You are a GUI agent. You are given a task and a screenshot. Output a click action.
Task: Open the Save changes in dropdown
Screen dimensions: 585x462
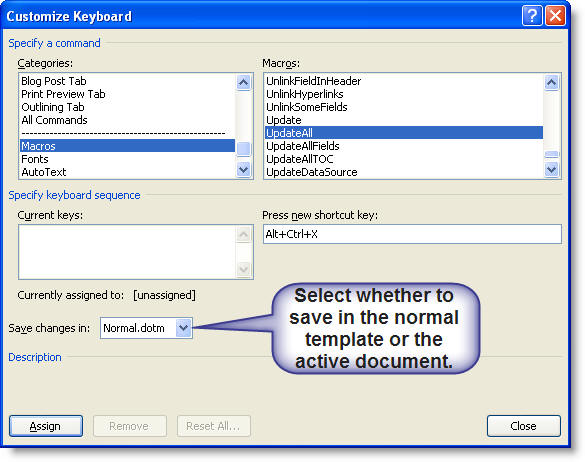183,328
